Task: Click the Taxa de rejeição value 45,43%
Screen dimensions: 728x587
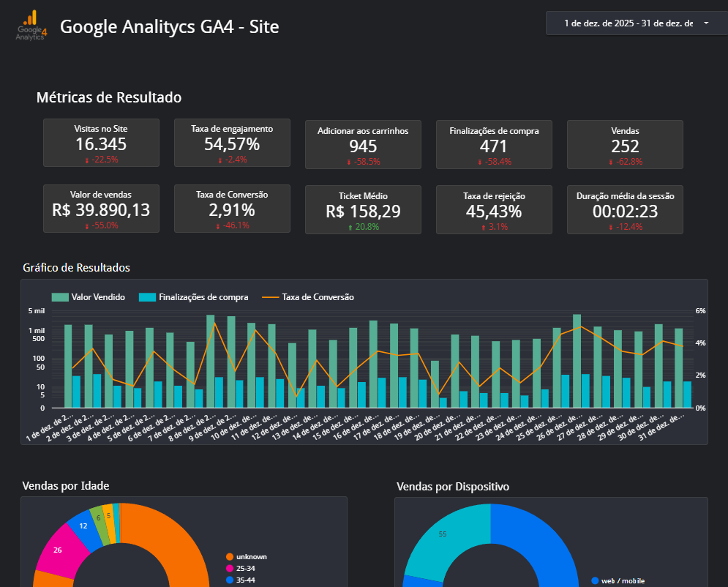Action: click(x=494, y=212)
